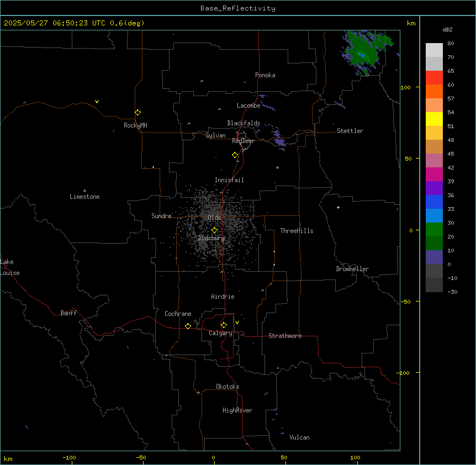Select the yellow 54-51 dBZ legend swatch

[x=434, y=119]
